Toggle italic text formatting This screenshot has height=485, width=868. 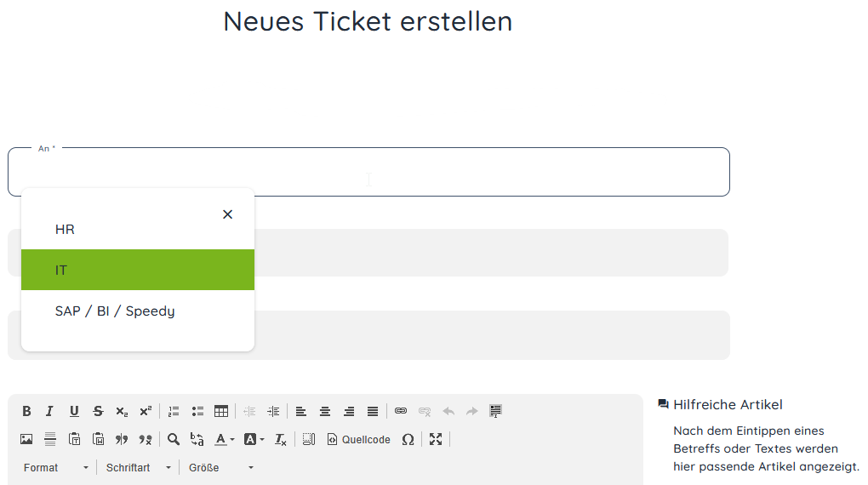click(x=49, y=411)
